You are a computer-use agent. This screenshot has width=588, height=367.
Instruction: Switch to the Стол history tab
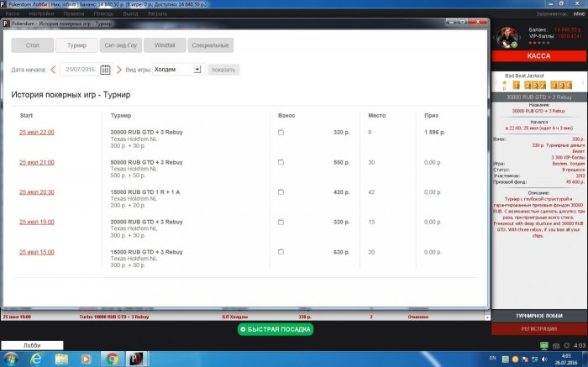coord(33,45)
